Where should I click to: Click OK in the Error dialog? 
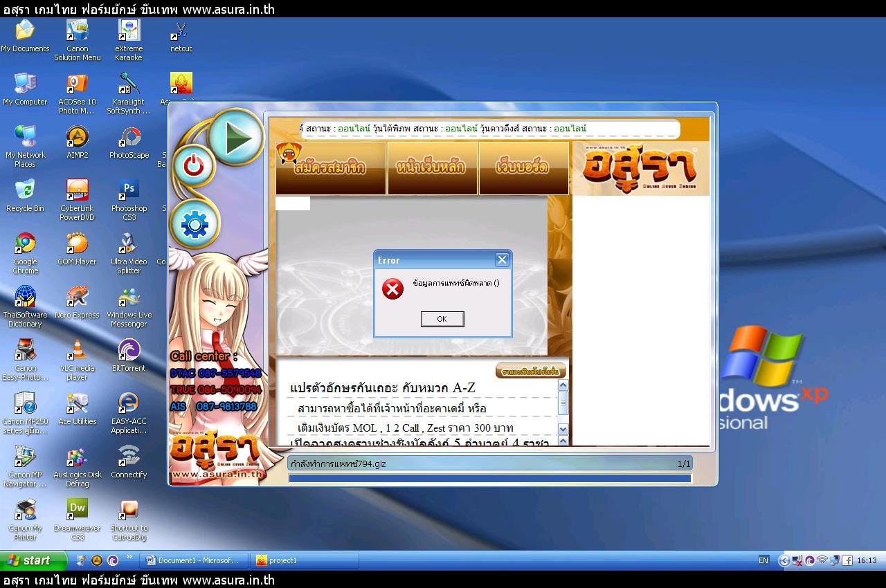(x=442, y=319)
